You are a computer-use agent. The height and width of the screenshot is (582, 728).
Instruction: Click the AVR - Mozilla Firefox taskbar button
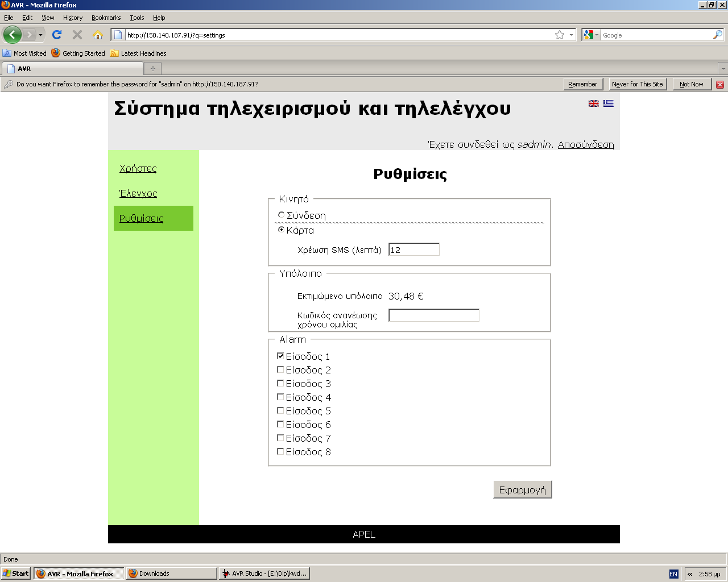[79, 573]
